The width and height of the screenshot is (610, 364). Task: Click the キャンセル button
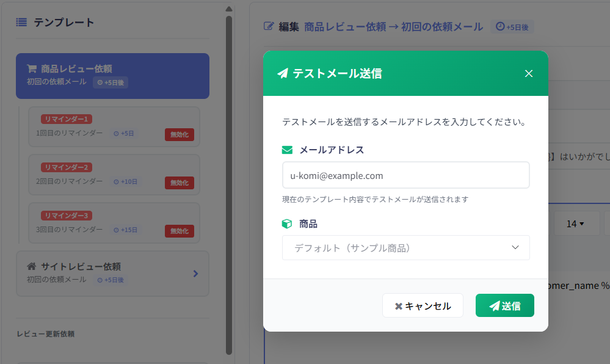[x=423, y=305]
